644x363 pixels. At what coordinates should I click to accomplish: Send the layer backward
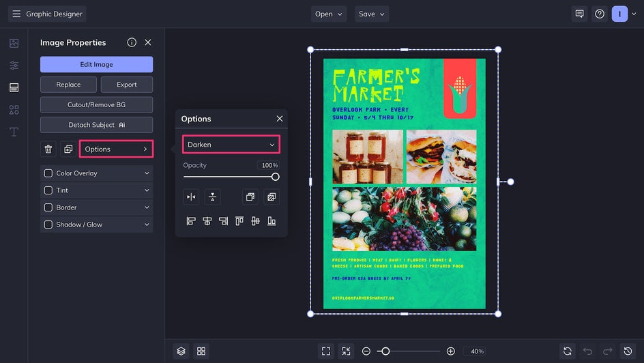click(x=272, y=197)
